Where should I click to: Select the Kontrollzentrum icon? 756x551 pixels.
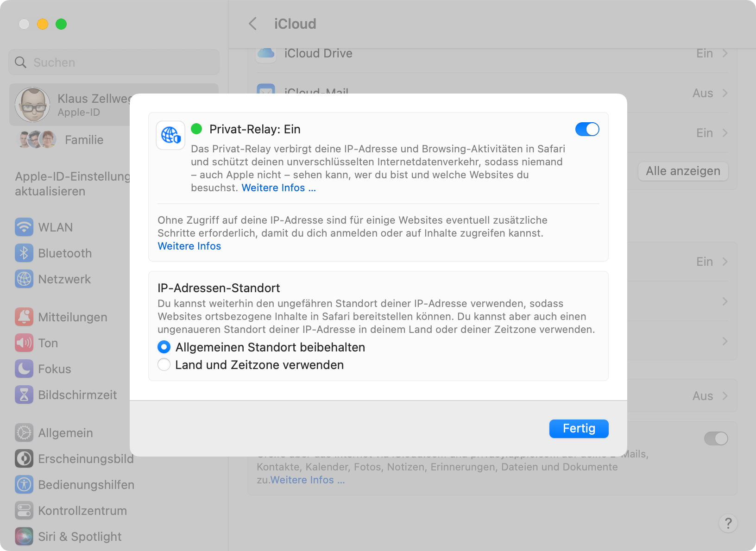24,510
